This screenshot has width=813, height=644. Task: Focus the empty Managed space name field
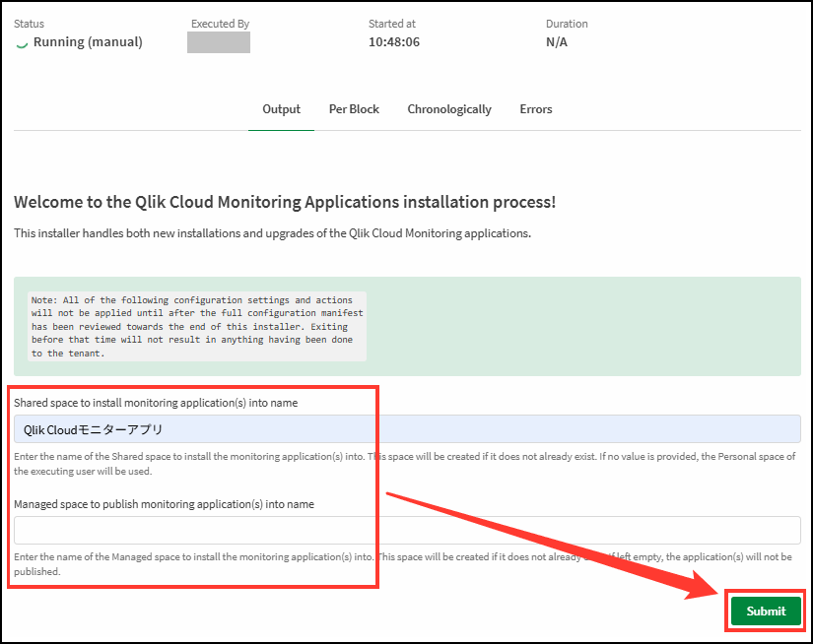[x=406, y=531]
